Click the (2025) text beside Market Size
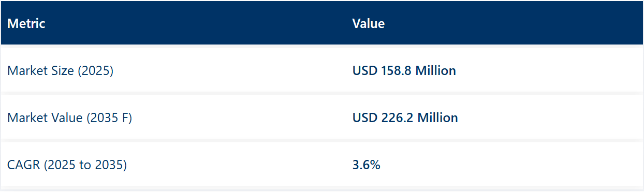 coord(95,71)
